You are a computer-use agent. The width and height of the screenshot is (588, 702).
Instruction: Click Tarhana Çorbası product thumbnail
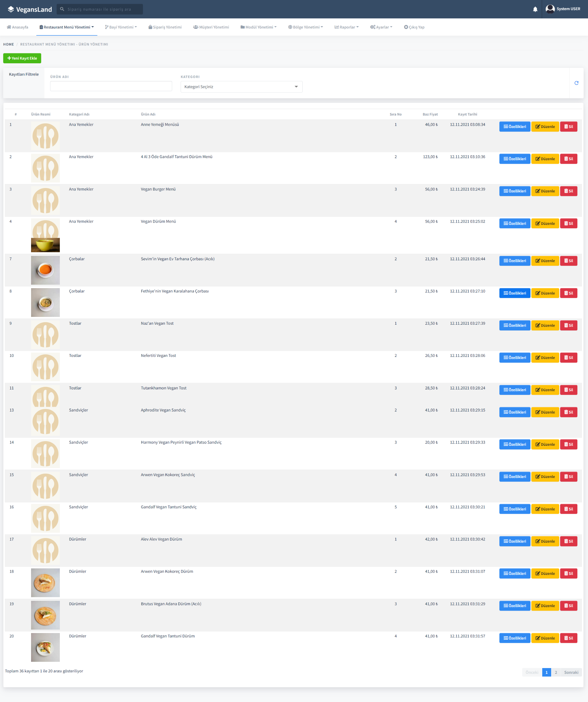click(45, 270)
